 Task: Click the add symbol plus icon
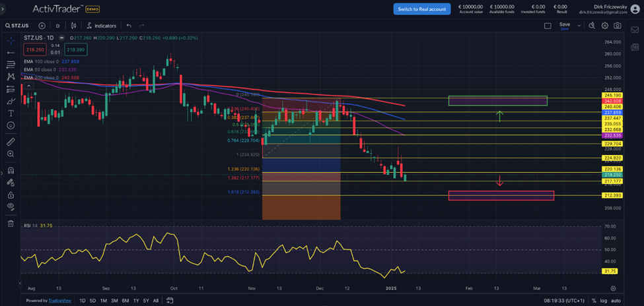(x=42, y=26)
